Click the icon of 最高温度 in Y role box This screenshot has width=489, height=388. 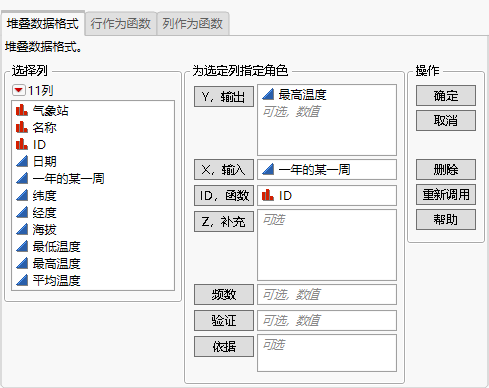pos(268,95)
